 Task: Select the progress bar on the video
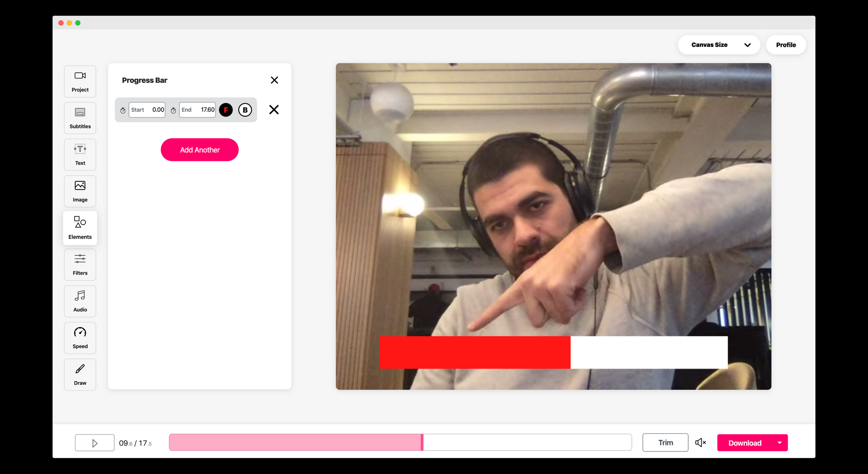[553, 353]
